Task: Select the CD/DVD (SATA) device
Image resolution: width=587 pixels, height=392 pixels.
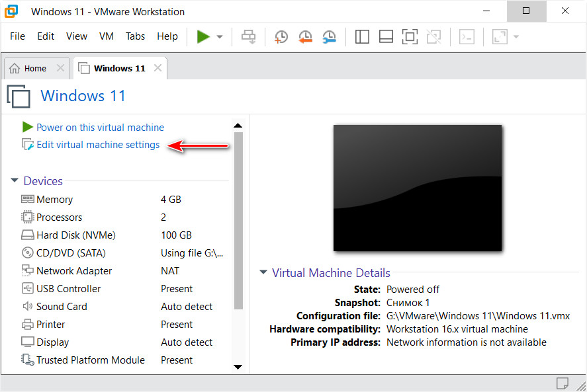Action: pos(124,253)
